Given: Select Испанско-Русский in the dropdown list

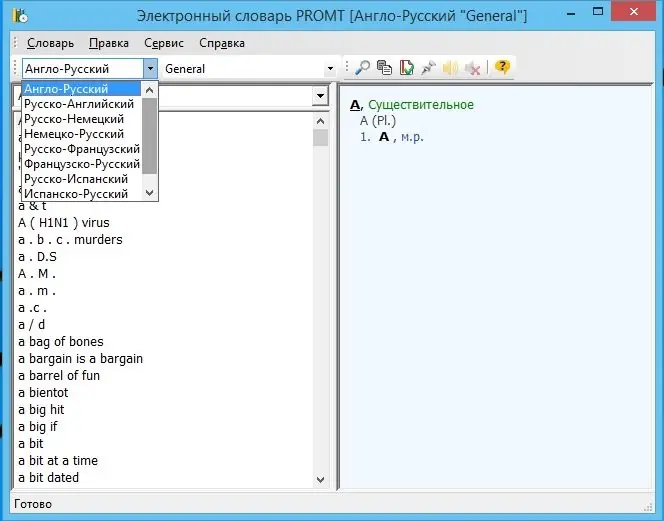Looking at the screenshot, I should click(82, 194).
